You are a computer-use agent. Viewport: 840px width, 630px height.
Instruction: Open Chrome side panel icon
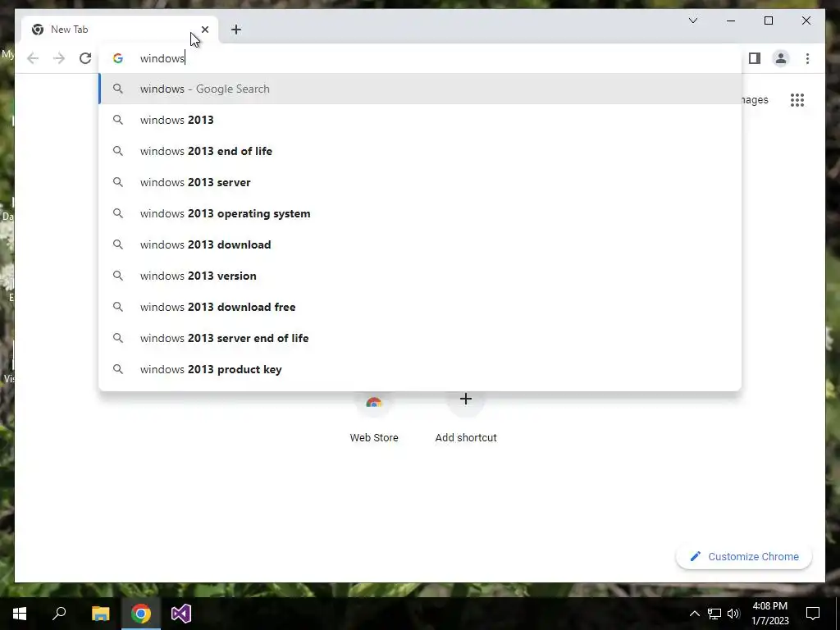pos(755,58)
